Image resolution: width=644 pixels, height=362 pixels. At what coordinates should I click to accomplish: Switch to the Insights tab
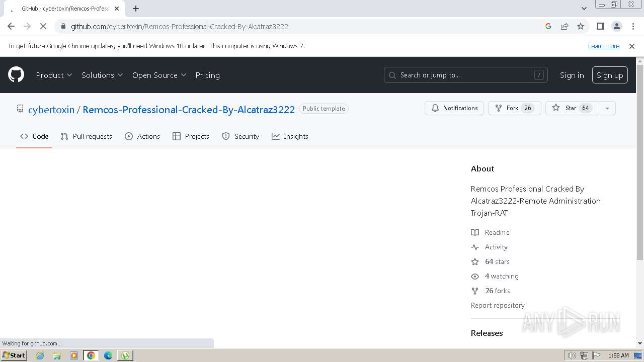(x=290, y=136)
